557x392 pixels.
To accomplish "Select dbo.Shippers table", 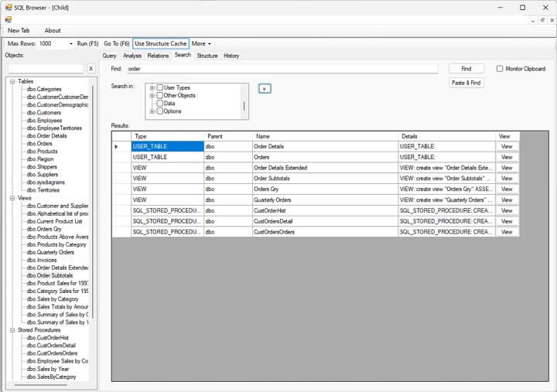I will click(x=42, y=167).
